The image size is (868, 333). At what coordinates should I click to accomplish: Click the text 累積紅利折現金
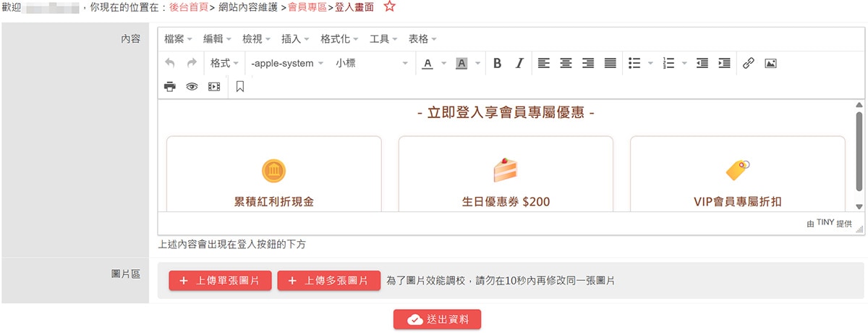coord(273,202)
